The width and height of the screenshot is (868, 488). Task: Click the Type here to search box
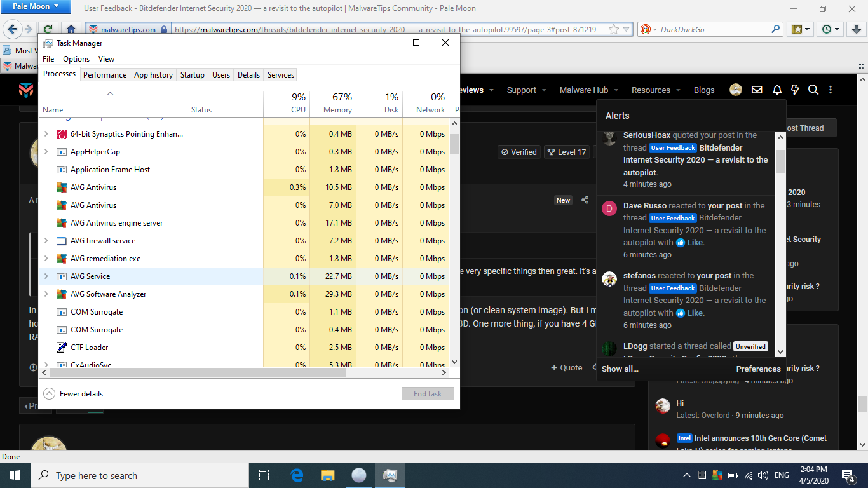point(140,475)
